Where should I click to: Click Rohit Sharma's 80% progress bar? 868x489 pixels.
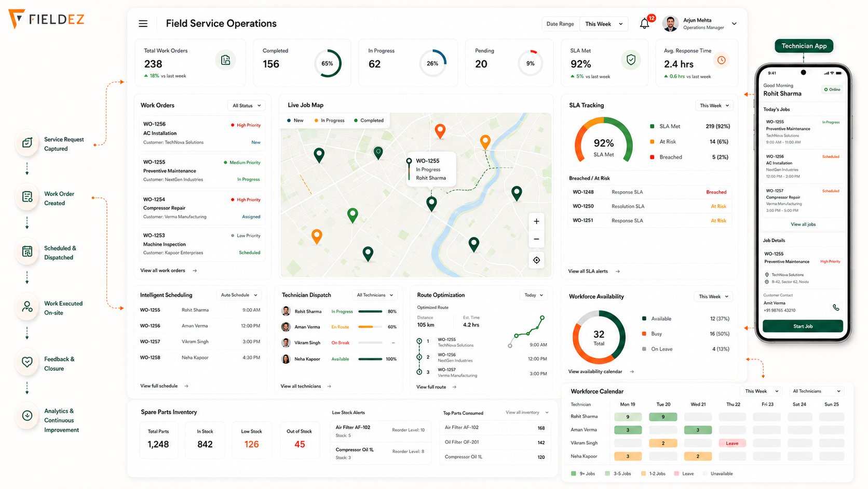(x=370, y=312)
